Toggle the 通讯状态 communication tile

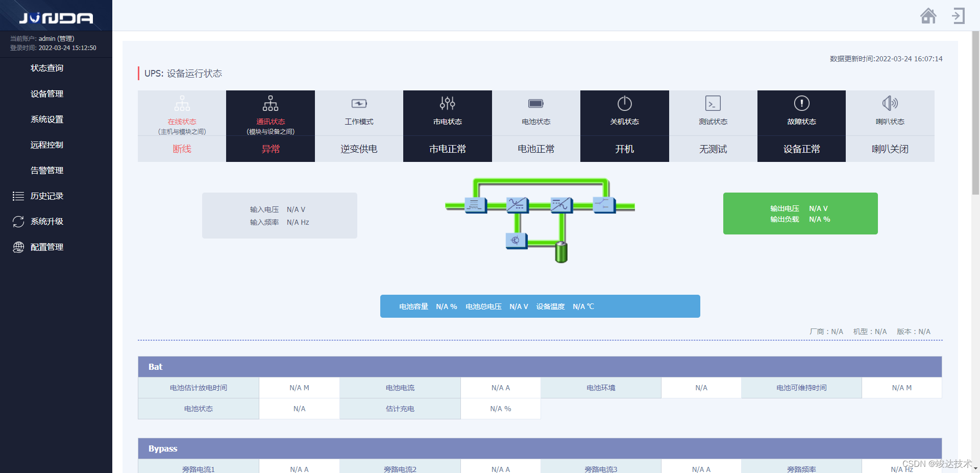coord(270,126)
